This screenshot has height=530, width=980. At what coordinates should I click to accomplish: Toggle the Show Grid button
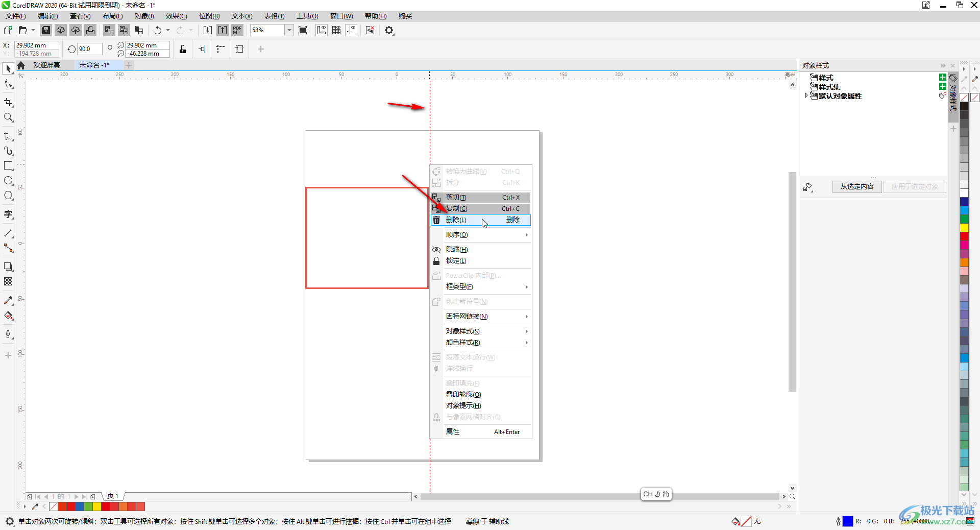click(336, 30)
